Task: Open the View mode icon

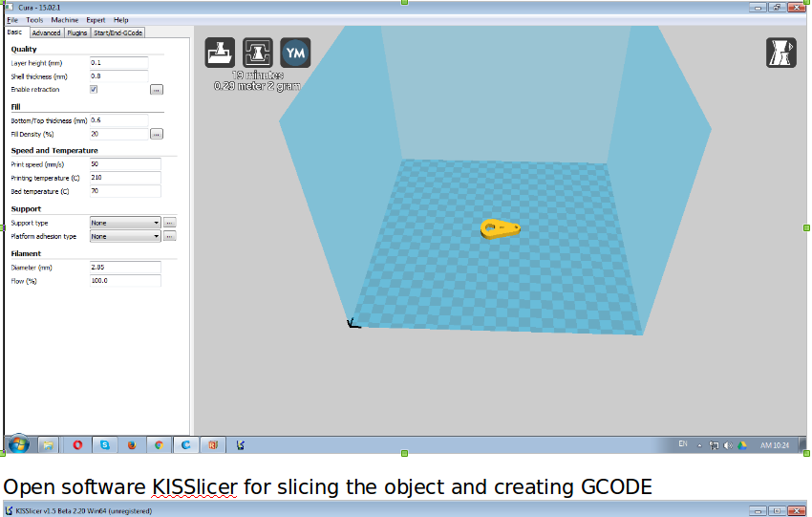Action: coord(780,53)
